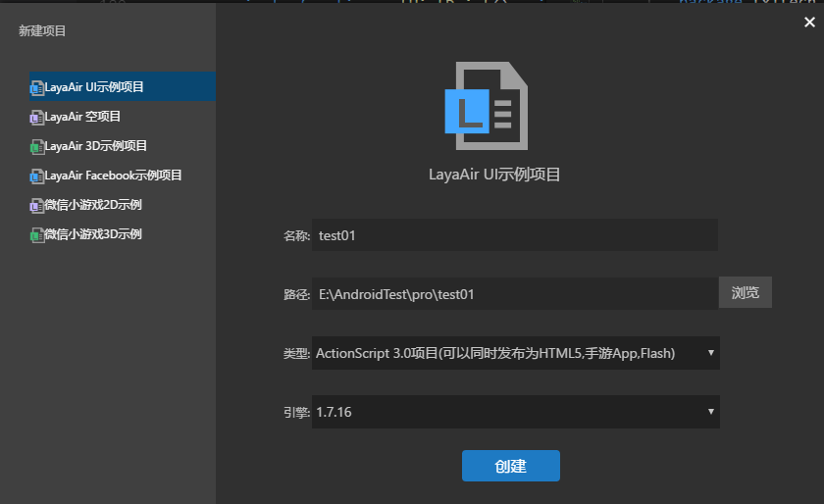The image size is (824, 504).
Task: Choose the LayaAir UI示例项目 list entry
Action: point(123,86)
